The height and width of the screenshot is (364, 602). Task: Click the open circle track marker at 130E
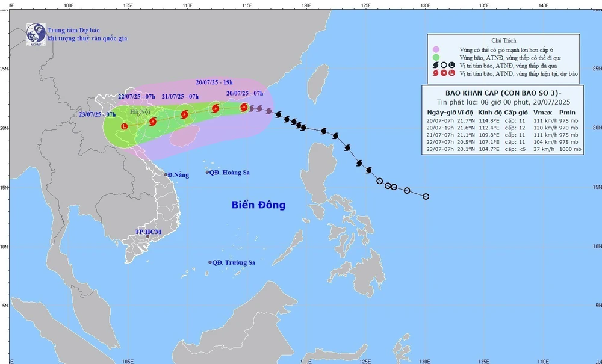coord(426,196)
